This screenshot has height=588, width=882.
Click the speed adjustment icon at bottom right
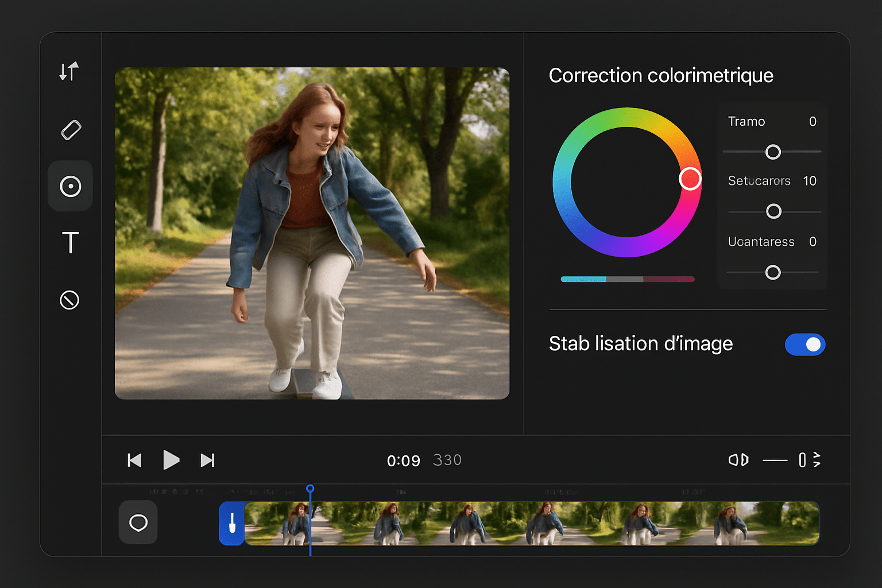810,460
